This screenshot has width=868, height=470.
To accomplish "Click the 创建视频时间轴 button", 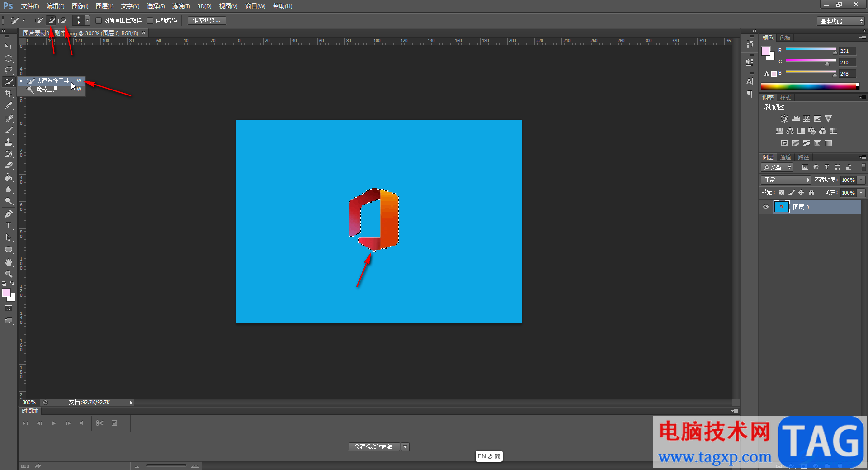I will click(374, 446).
